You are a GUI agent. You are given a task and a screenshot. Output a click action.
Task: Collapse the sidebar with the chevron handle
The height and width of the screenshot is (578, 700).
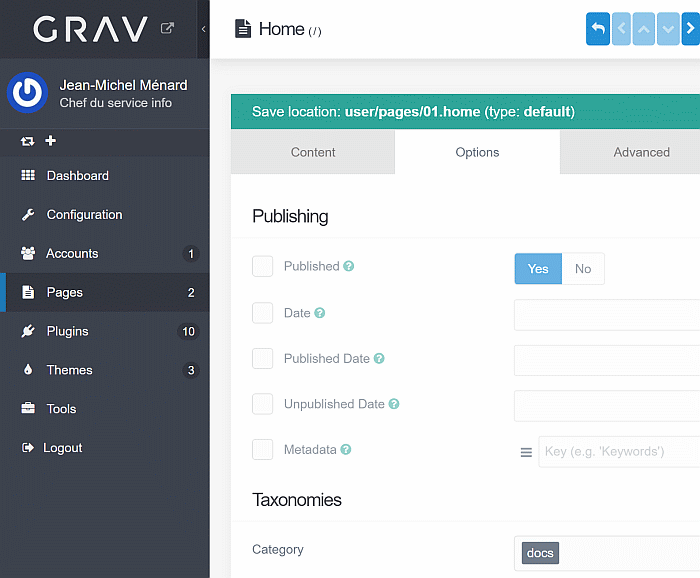tap(204, 29)
